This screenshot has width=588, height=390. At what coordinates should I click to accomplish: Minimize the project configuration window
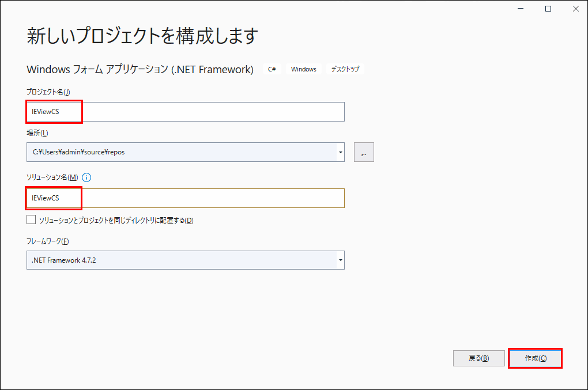pos(521,9)
